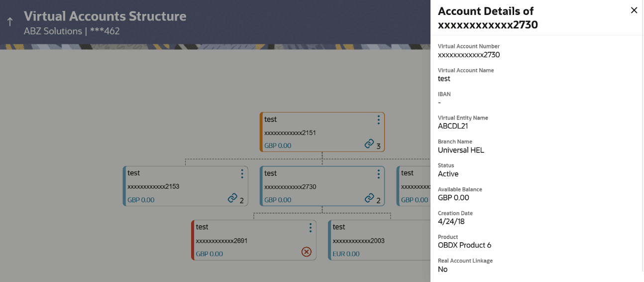Viewport: 644px width, 282px height.
Task: Click Virtual Entity Name value ABCDL21
Action: pos(453,126)
